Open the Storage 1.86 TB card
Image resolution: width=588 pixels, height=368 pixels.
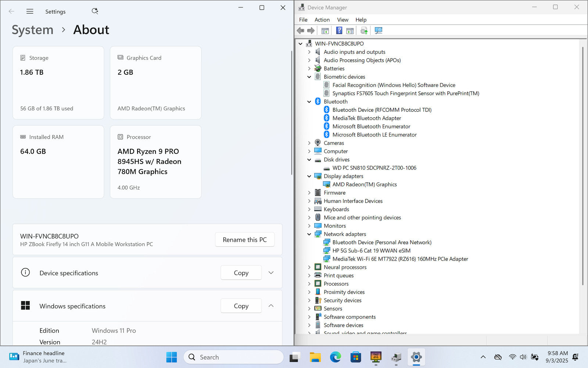click(x=58, y=83)
